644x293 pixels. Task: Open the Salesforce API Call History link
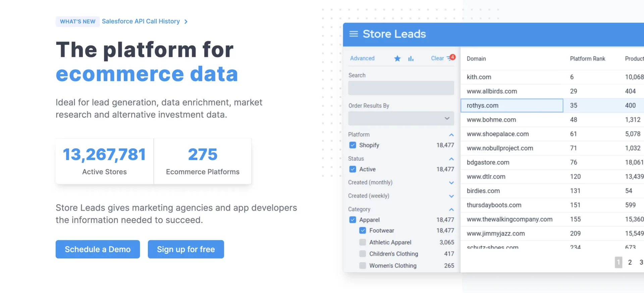coord(141,21)
